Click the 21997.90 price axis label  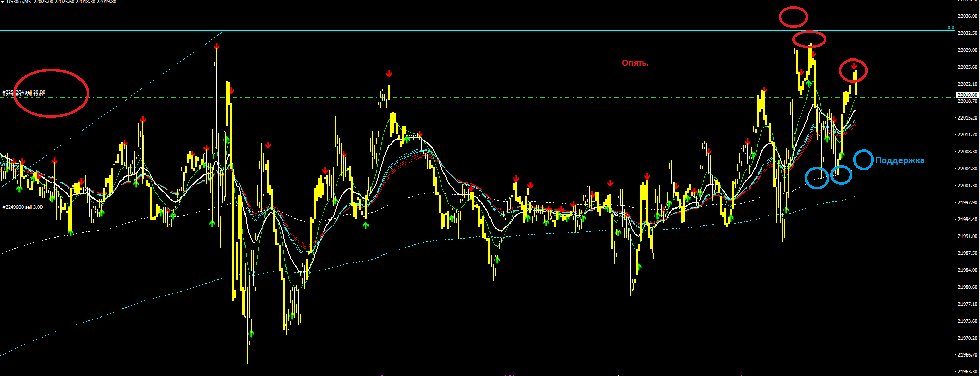click(x=968, y=203)
